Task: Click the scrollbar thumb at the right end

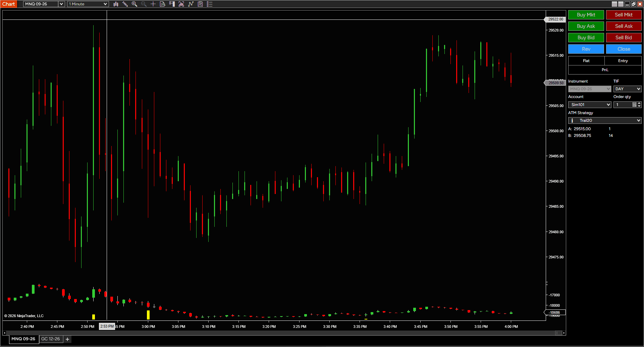Action: (x=558, y=333)
